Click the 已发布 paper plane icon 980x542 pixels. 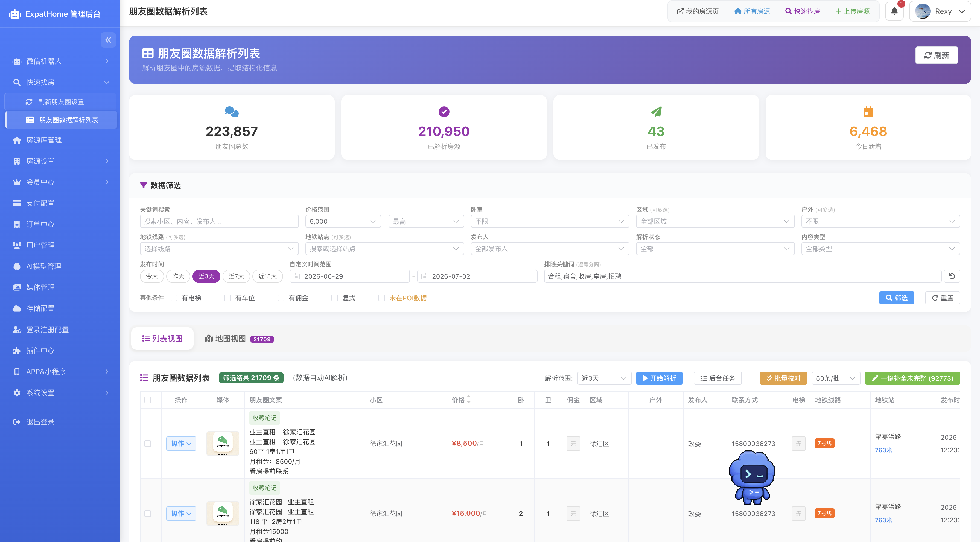[656, 112]
